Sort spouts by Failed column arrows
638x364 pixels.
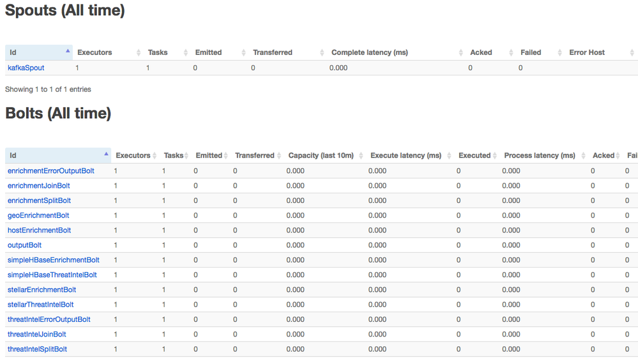tap(560, 52)
